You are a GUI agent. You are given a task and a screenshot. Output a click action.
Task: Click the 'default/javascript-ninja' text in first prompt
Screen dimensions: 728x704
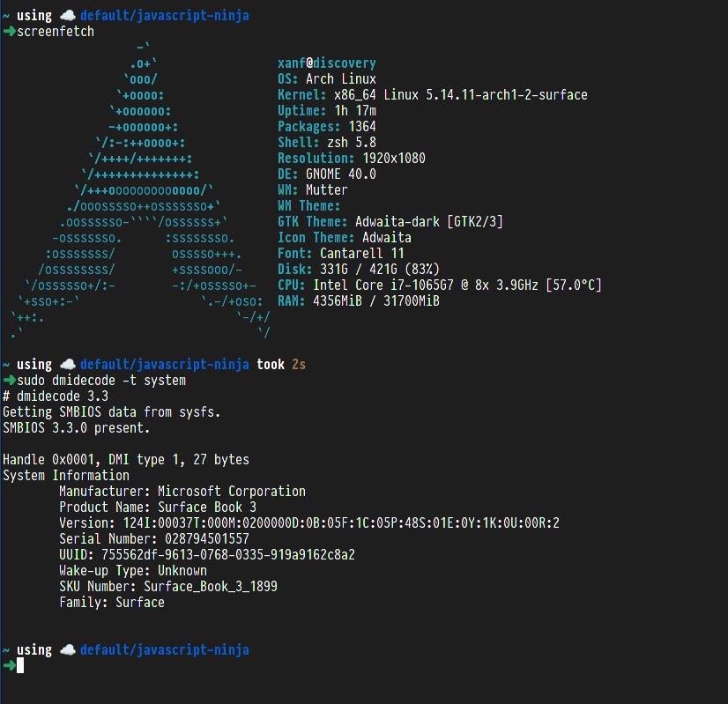tap(164, 15)
